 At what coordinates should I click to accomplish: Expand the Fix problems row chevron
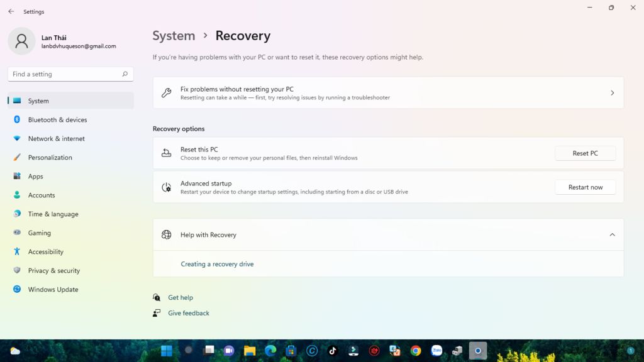tap(612, 93)
